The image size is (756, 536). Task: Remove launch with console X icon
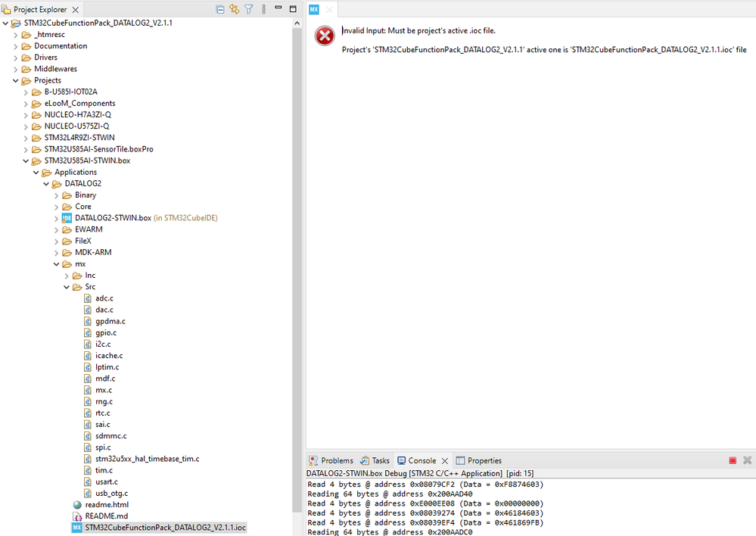coord(747,460)
